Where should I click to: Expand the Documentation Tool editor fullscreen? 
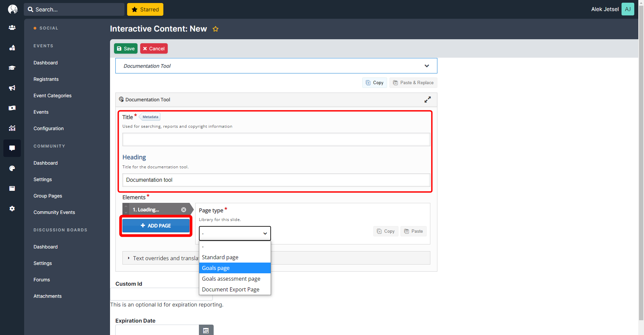coord(427,99)
